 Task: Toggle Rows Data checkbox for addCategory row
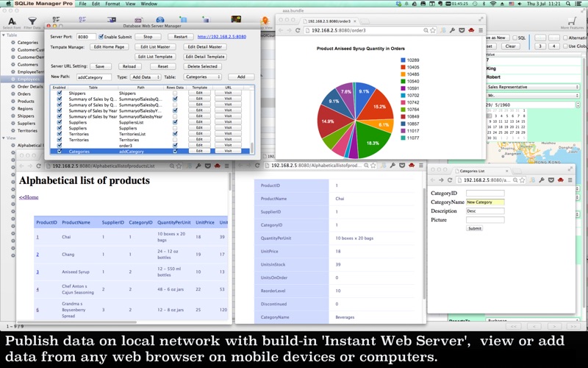click(175, 152)
